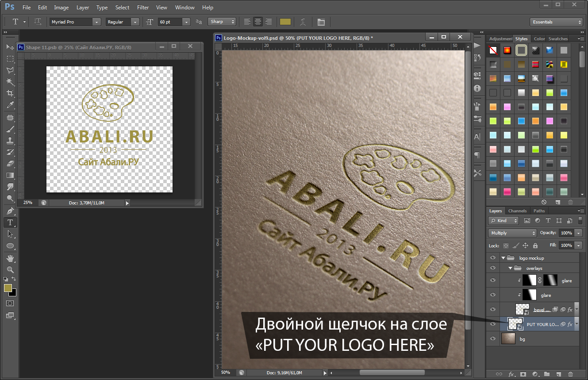
Task: Right-align the text
Action: point(268,22)
